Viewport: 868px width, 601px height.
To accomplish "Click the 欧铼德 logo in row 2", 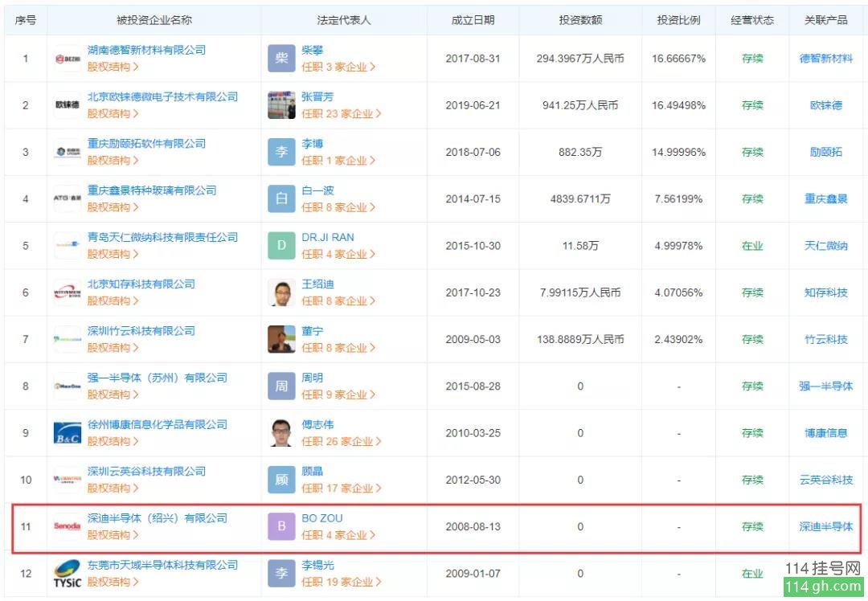I will coord(68,105).
